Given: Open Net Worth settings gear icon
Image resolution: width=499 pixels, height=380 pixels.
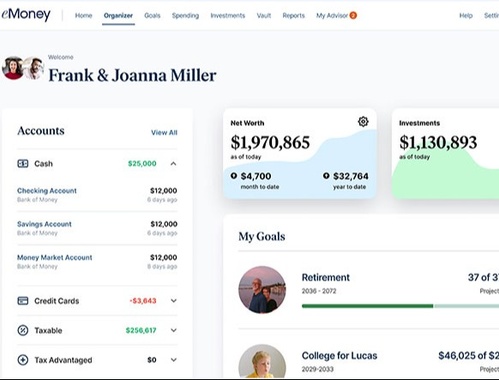Looking at the screenshot, I should point(363,121).
